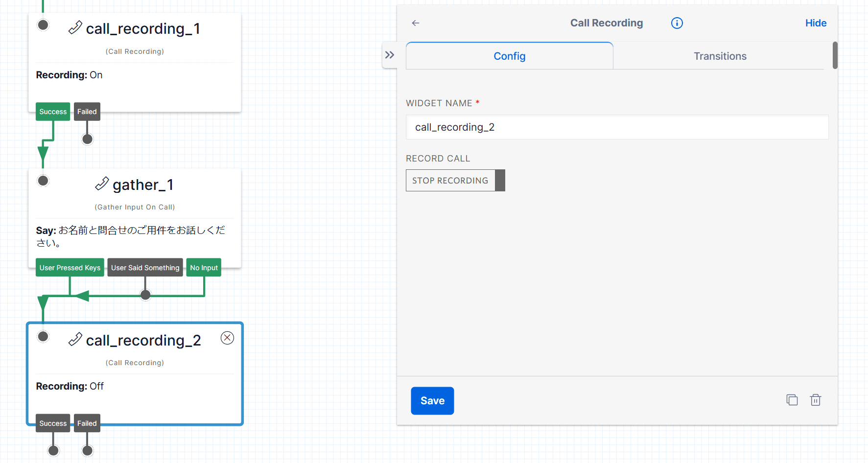Click the back arrow in Call Recording panel
This screenshot has height=463, width=868.
416,23
